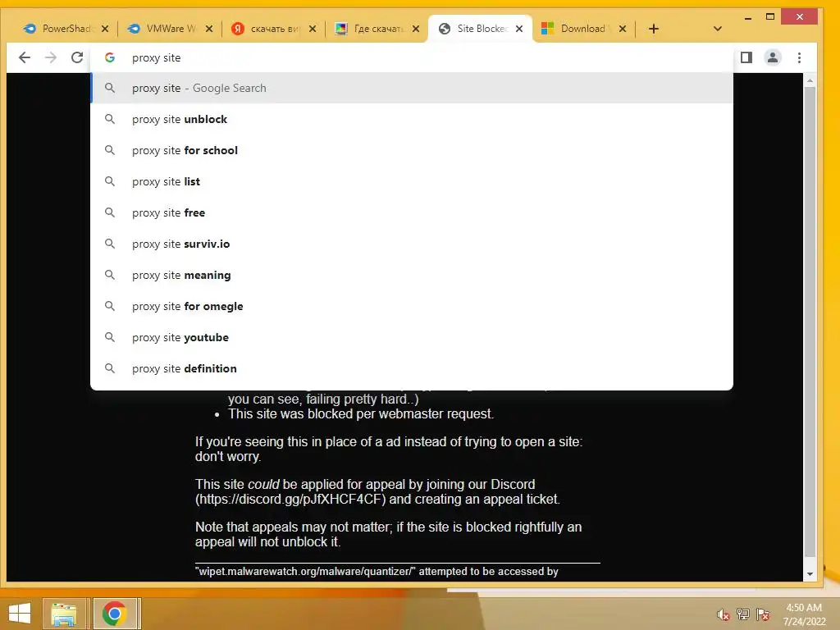Open a new tab with plus button
The width and height of the screenshot is (840, 630).
654,29
